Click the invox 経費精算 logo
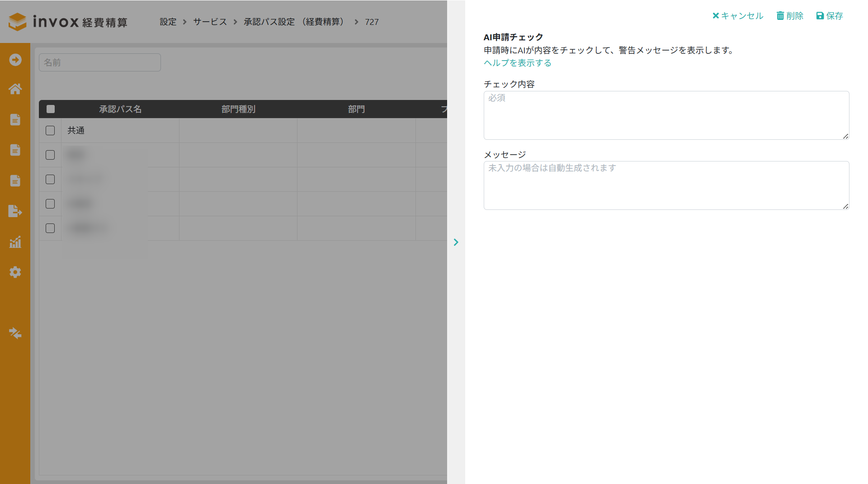The width and height of the screenshot is (868, 484). pos(68,22)
